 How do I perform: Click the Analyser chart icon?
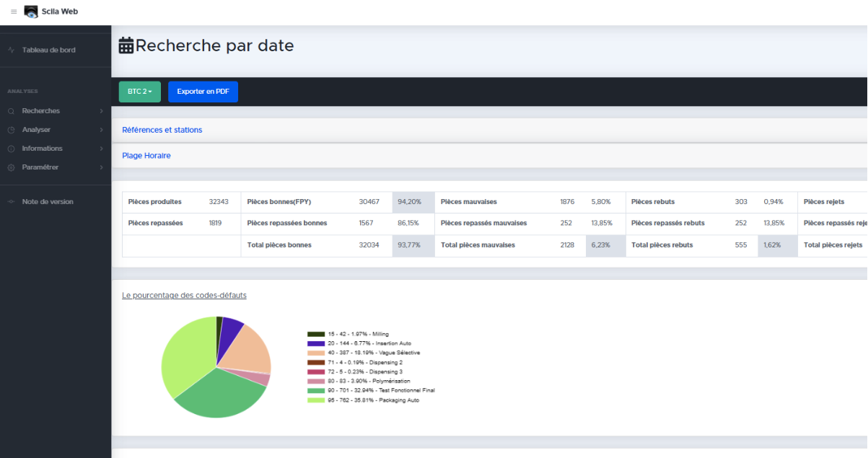pos(11,130)
